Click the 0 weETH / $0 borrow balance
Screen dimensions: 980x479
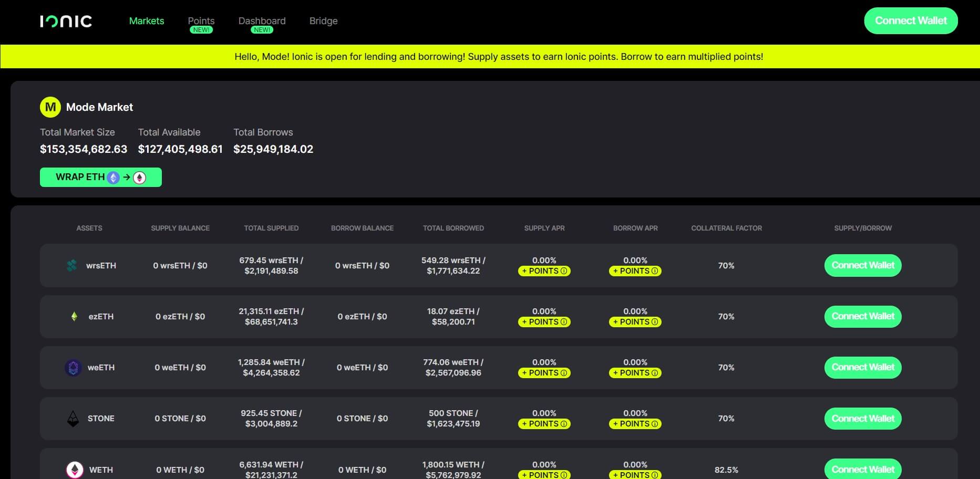coord(362,368)
